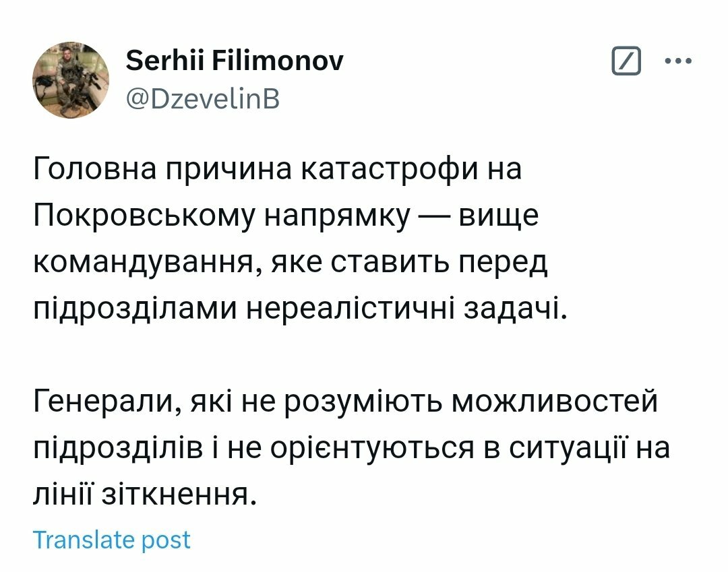Viewport: 728px width, 572px height.
Task: Open the @DzevelinB handle link
Action: point(203,99)
